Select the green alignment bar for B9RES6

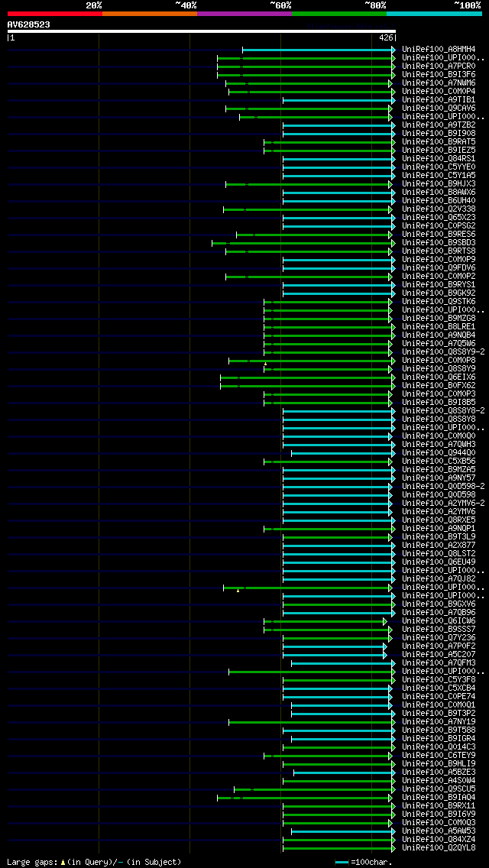pyautogui.click(x=314, y=235)
